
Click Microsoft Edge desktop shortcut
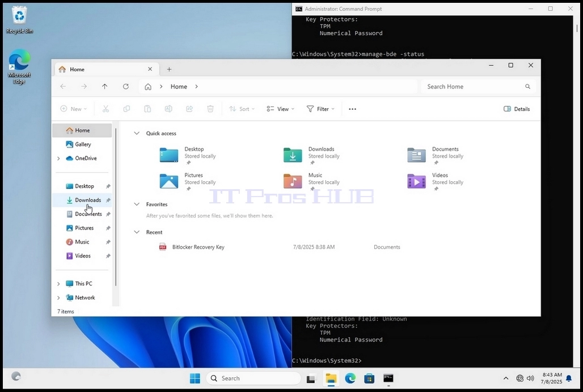19,67
